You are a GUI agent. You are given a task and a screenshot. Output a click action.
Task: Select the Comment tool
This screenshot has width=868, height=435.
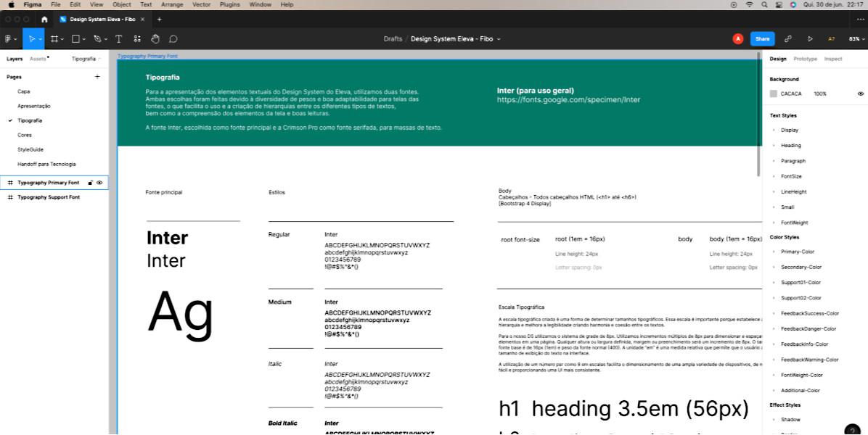click(173, 38)
